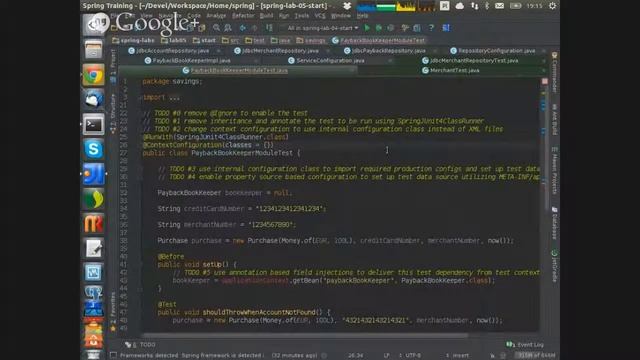
Task: Open the Help question mark toolbar icon
Action: pos(431,28)
